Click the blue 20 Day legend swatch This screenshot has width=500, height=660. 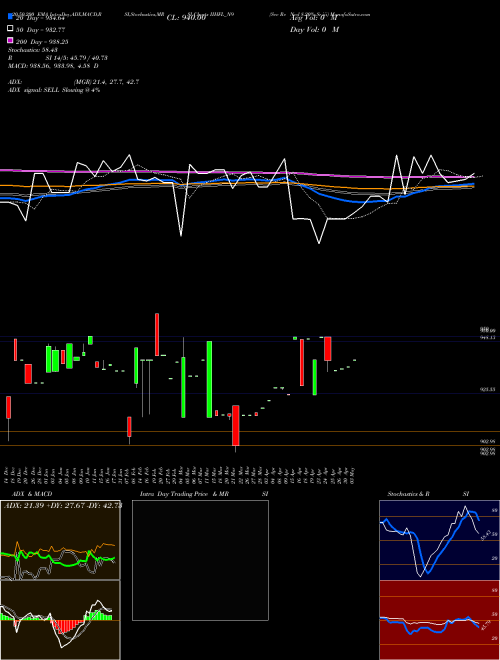10,16
